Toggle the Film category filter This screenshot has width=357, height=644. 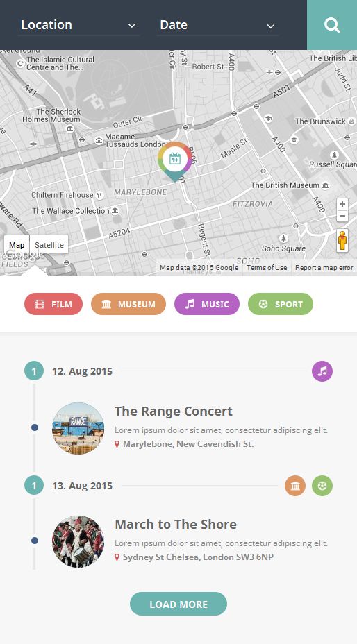click(53, 304)
